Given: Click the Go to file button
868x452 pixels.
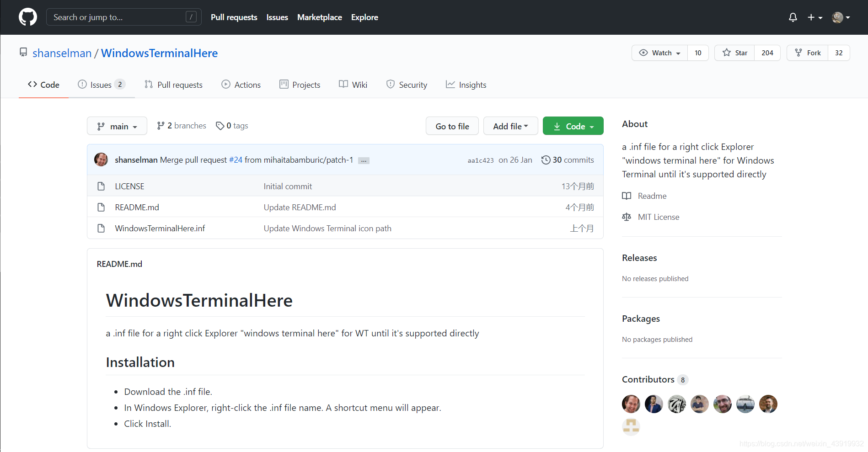Looking at the screenshot, I should (x=452, y=126).
